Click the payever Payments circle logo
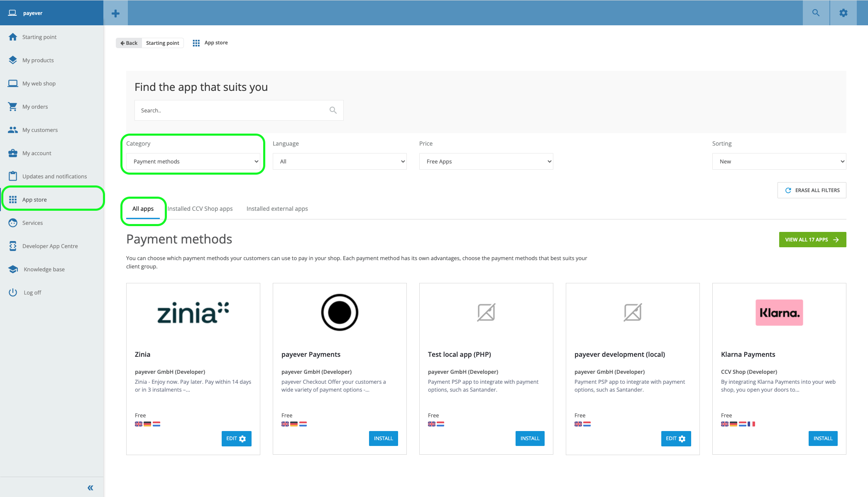Screen dimensions: 868x497 [x=340, y=312]
